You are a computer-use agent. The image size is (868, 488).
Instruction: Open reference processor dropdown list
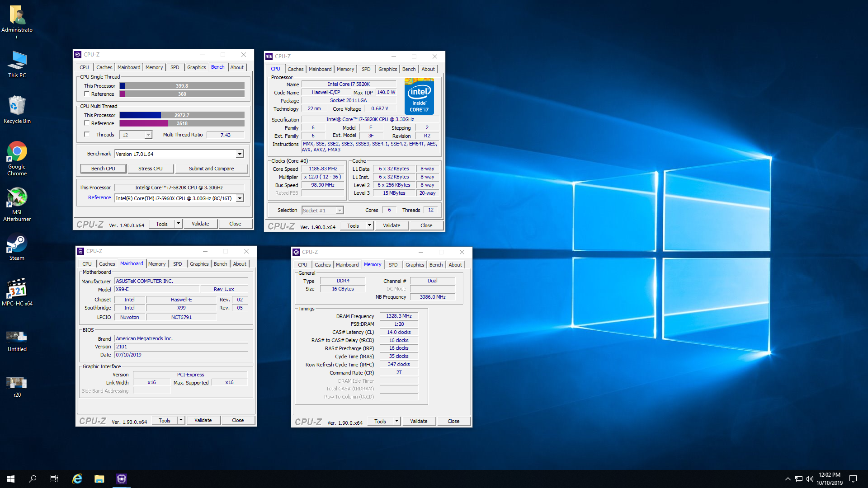coord(240,198)
